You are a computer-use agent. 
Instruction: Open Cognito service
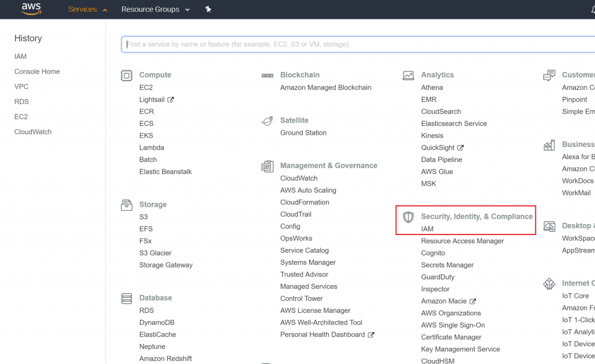click(433, 253)
